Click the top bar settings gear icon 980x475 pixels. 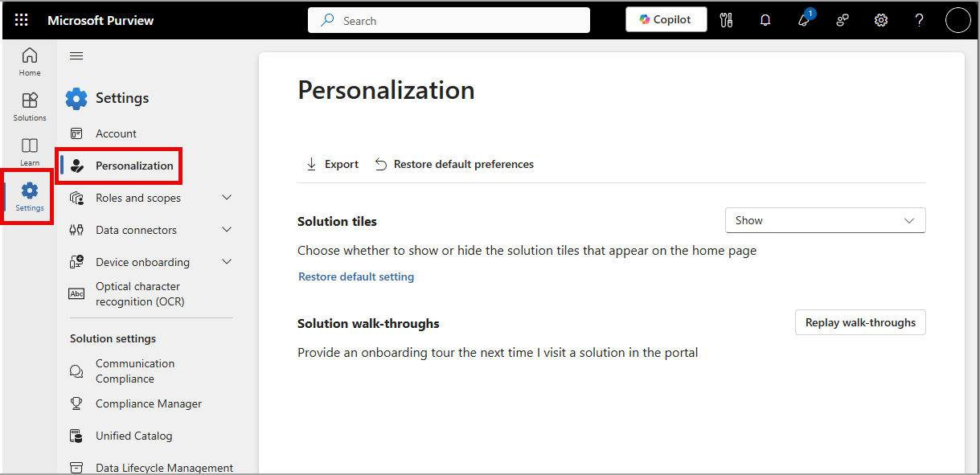(x=881, y=20)
